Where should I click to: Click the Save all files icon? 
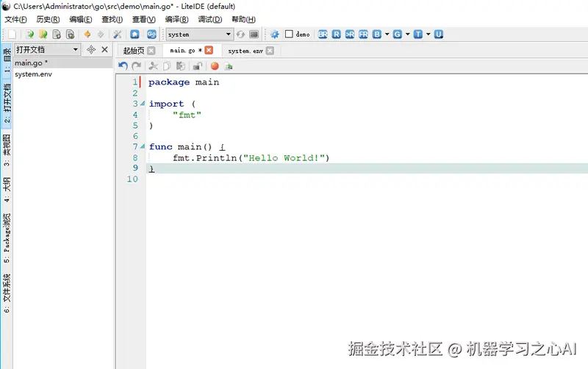pyautogui.click(x=70, y=35)
